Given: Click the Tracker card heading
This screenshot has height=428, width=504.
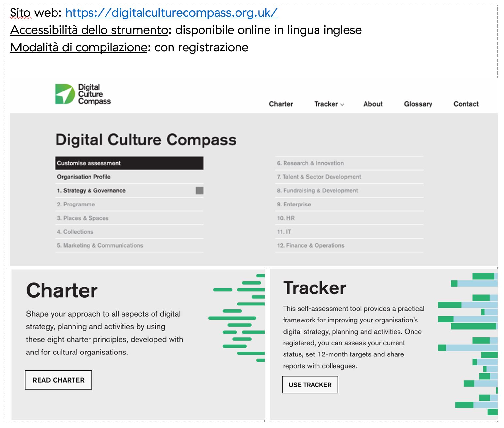Looking at the screenshot, I should click(315, 288).
